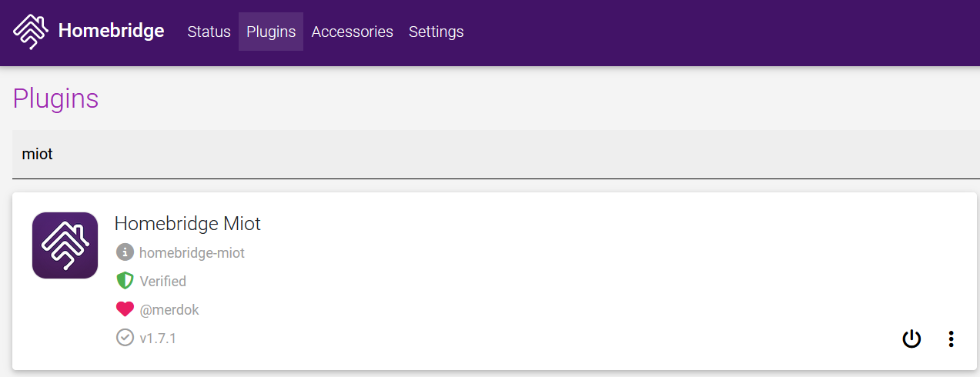Click the Homebridge logo icon in header

(31, 32)
